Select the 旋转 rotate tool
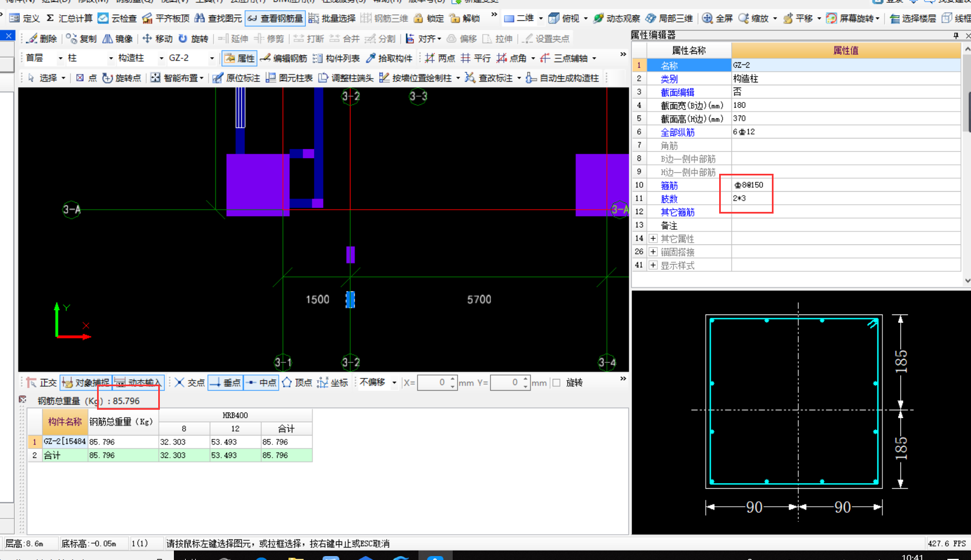The width and height of the screenshot is (971, 560). click(x=193, y=39)
